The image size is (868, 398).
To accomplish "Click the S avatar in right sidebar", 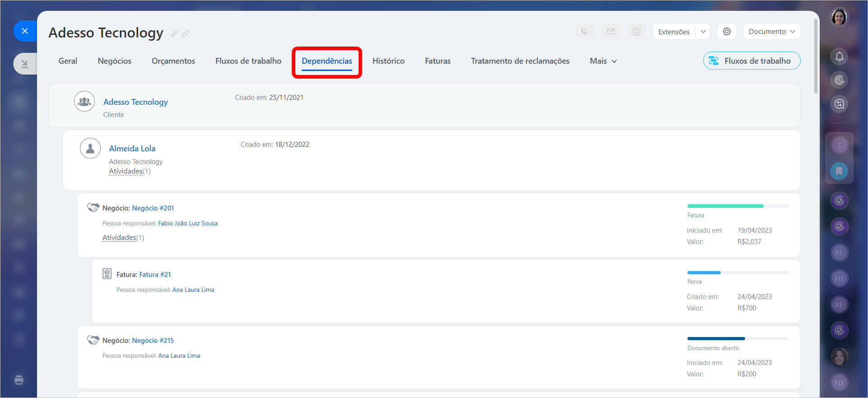I will tap(839, 145).
